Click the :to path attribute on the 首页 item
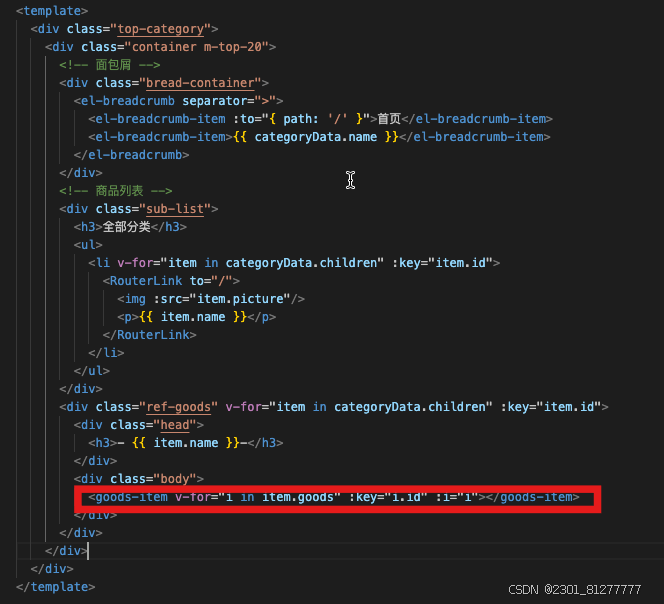Screen dimensions: 664x604 click(302, 119)
